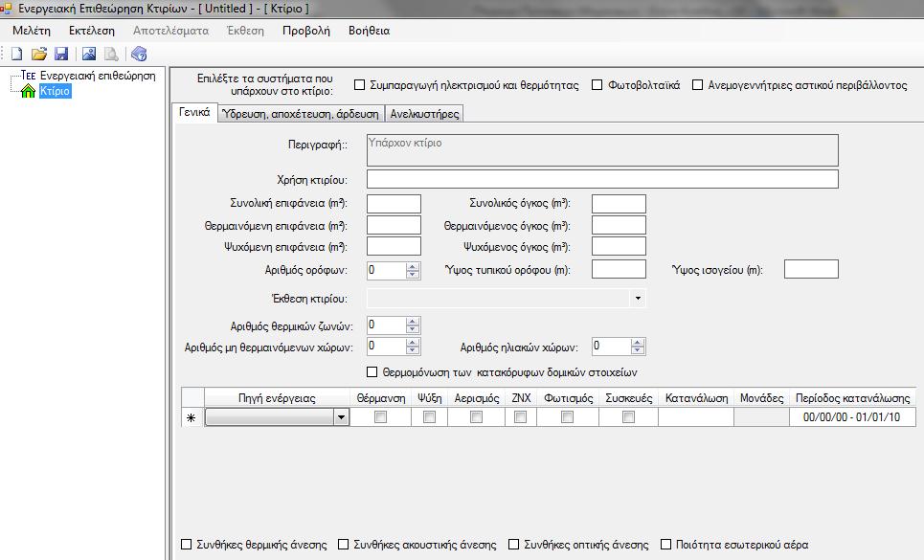Viewport: 924px width, 560px height.
Task: Click the Ύψος ισογείου input field
Action: 811,269
